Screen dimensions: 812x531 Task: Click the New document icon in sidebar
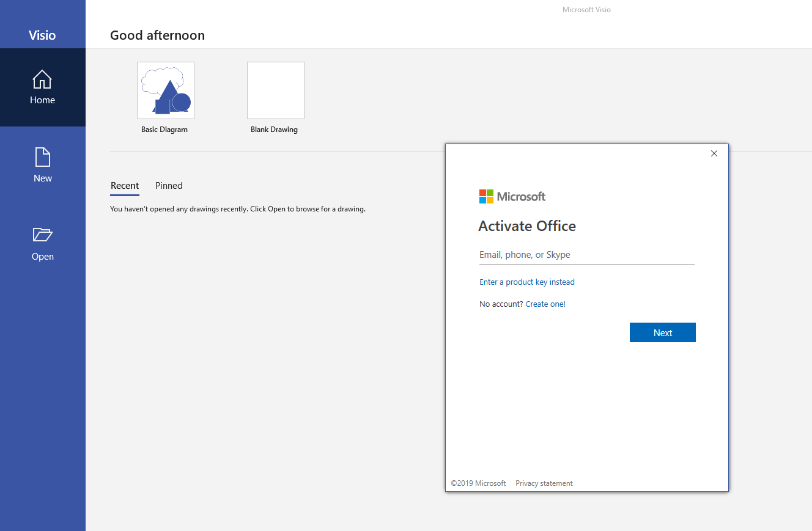tap(42, 157)
